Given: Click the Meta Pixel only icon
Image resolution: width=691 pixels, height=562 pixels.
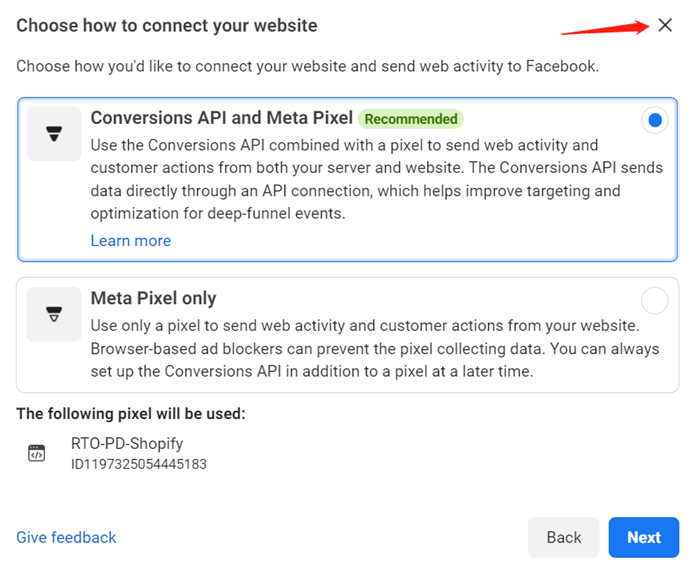Looking at the screenshot, I should (x=54, y=314).
